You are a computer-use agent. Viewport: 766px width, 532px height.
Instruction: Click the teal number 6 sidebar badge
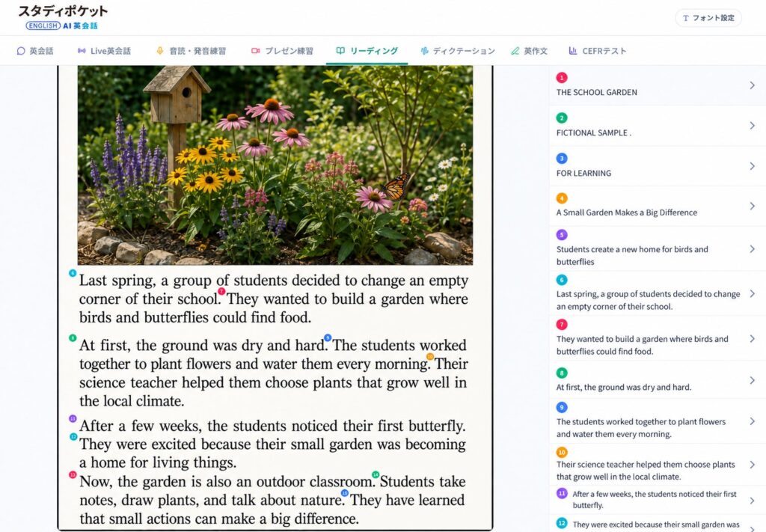point(562,280)
